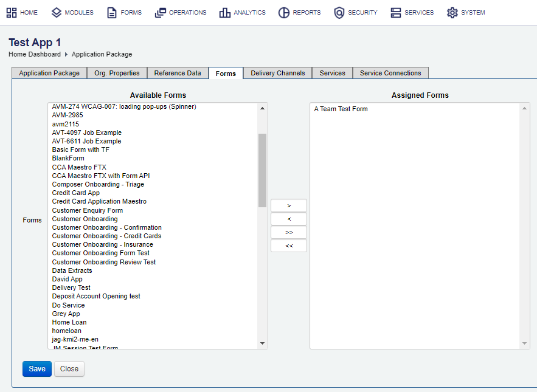Go to the Service Connections tab
The image size is (537, 392).
(390, 73)
